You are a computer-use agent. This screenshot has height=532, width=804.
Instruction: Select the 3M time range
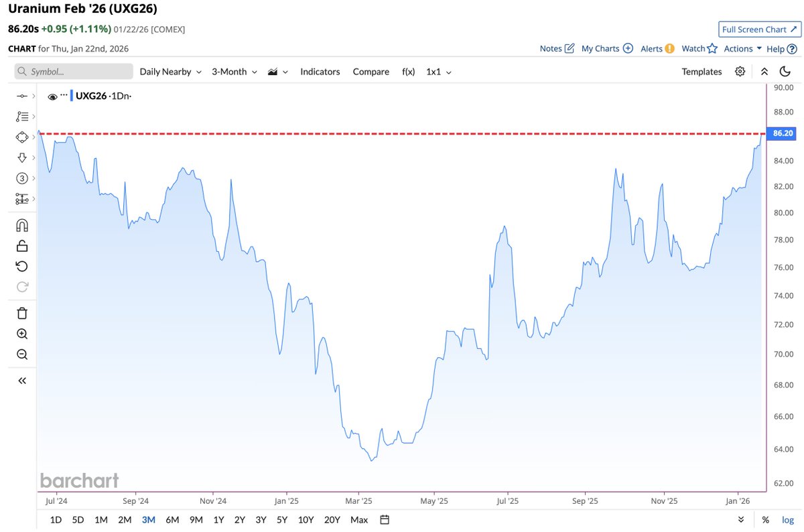148,519
